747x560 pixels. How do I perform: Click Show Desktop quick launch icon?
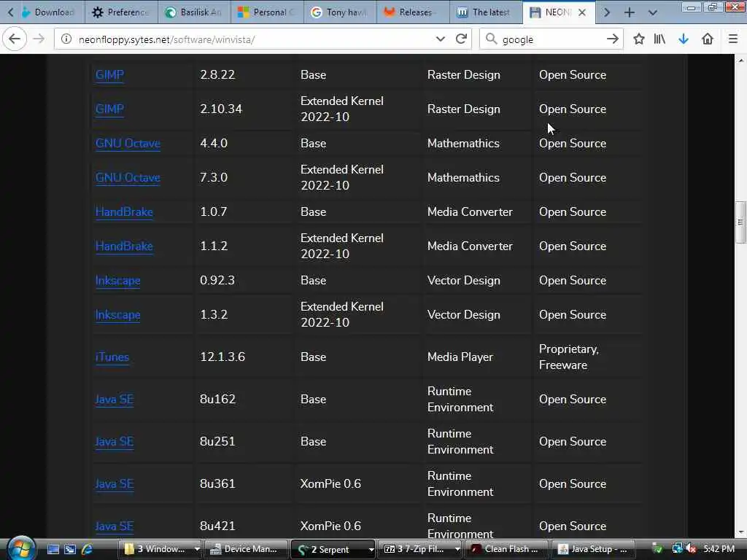point(53,550)
